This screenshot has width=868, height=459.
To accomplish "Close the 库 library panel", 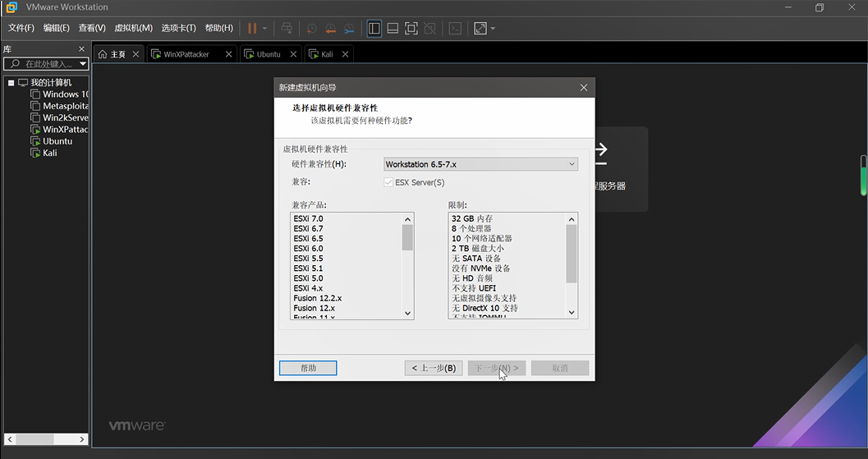I will pos(82,48).
